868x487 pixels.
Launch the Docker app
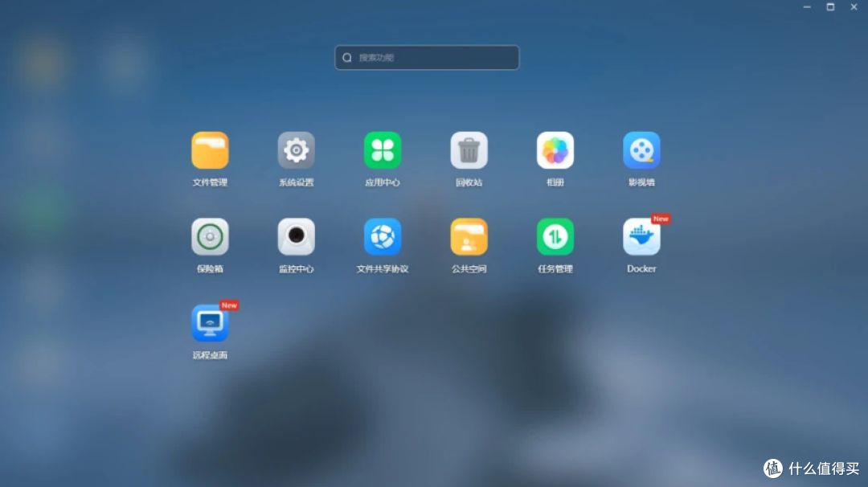coord(641,237)
